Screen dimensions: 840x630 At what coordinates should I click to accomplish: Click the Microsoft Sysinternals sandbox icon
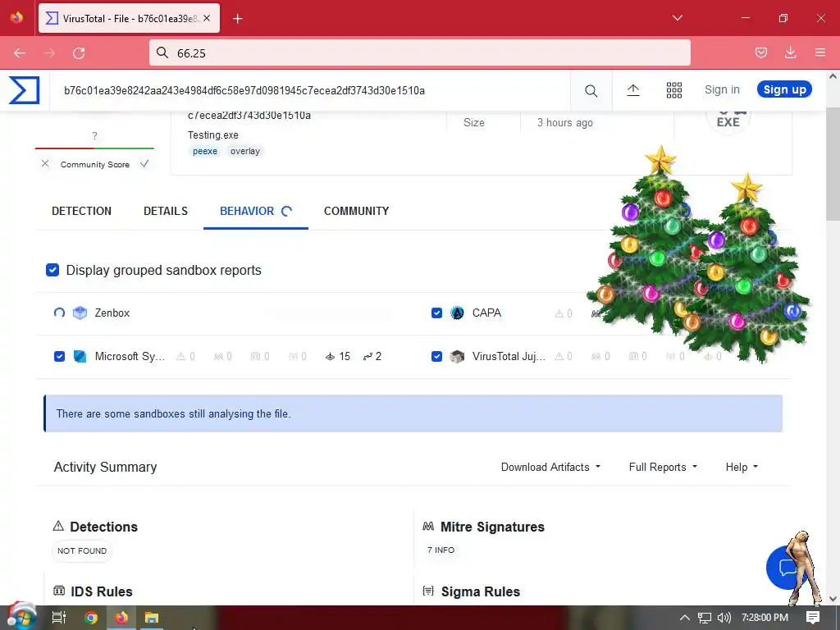pos(80,356)
